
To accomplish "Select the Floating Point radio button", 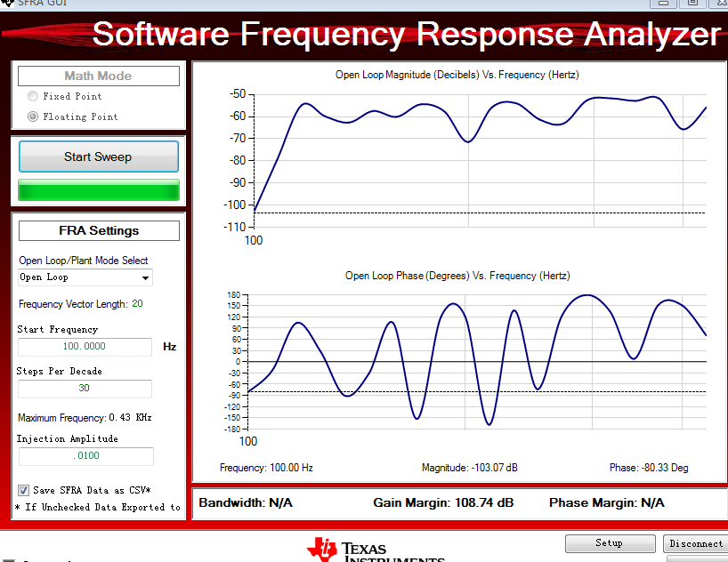I will pyautogui.click(x=33, y=116).
